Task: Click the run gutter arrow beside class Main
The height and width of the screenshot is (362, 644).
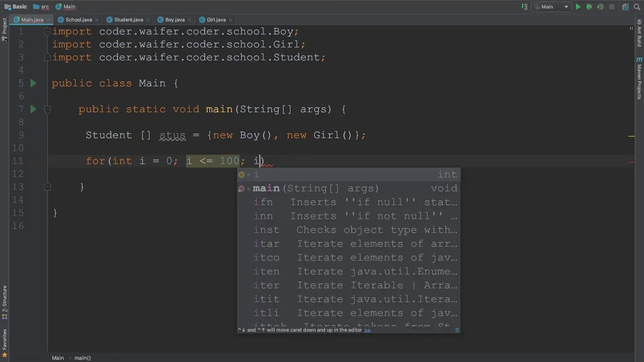Action: (x=33, y=83)
